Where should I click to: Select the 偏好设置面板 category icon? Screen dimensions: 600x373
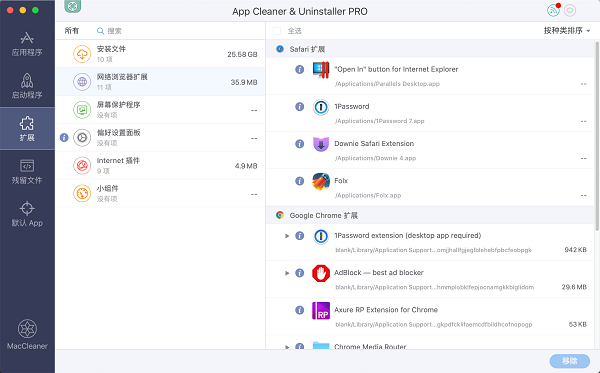[x=82, y=138]
